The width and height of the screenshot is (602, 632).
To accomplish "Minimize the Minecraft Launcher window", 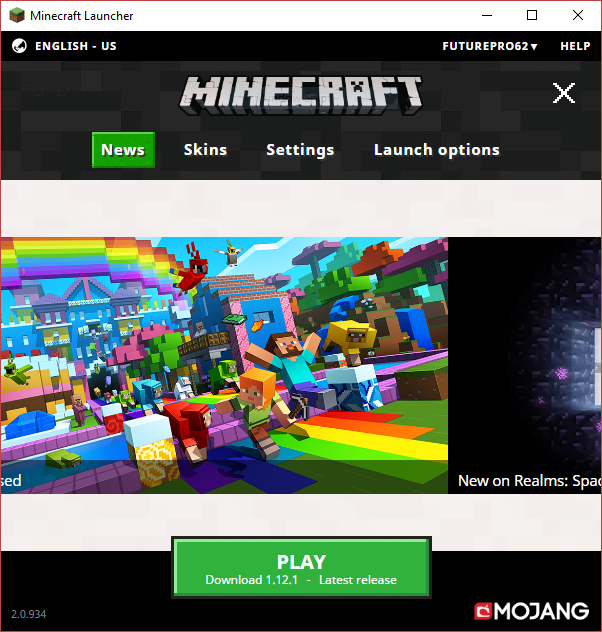I will point(487,15).
